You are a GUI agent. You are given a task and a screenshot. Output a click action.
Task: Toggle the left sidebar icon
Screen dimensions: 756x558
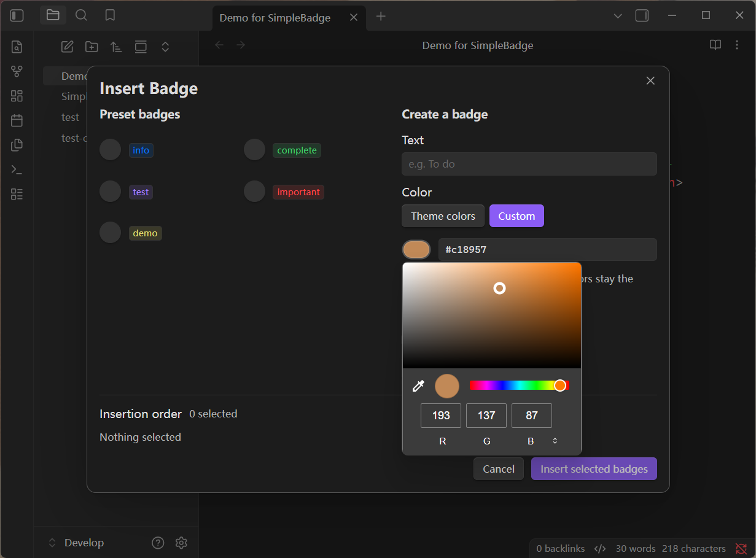[x=17, y=15]
